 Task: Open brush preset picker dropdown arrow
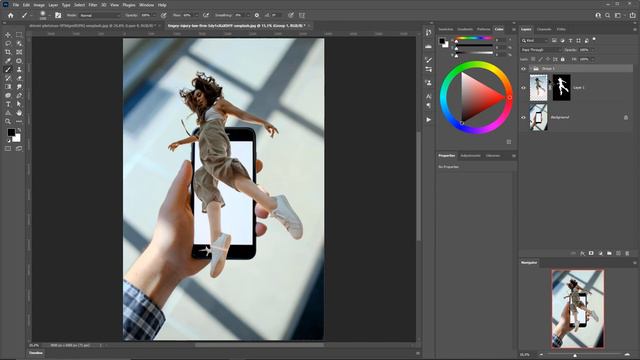(49, 15)
